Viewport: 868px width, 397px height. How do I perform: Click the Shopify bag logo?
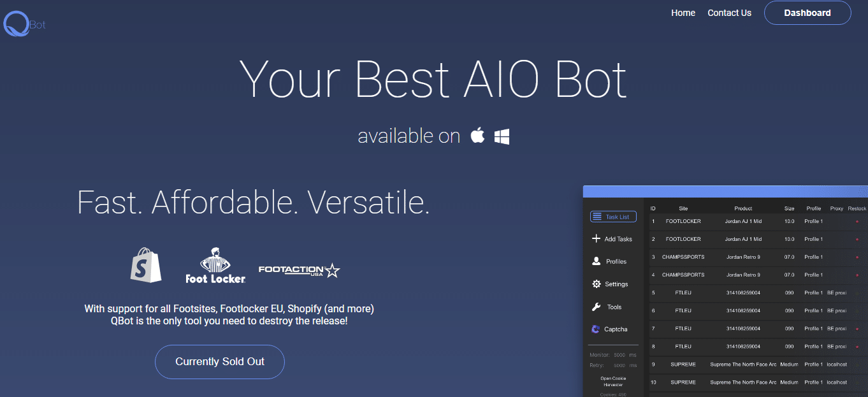[146, 264]
